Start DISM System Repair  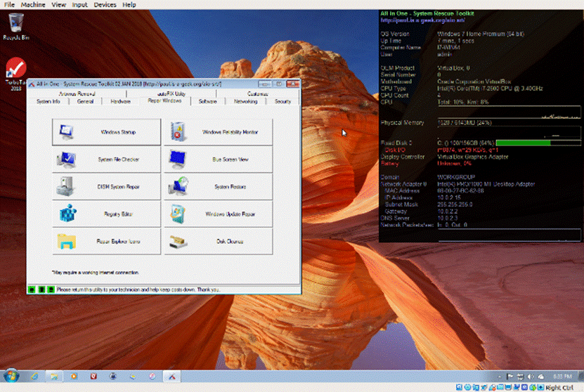106,187
